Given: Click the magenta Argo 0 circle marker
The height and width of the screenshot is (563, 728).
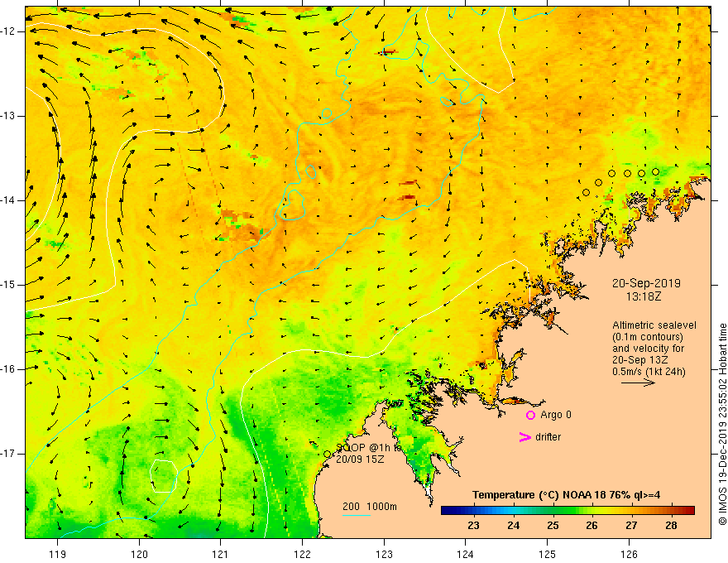Looking at the screenshot, I should tap(530, 416).
